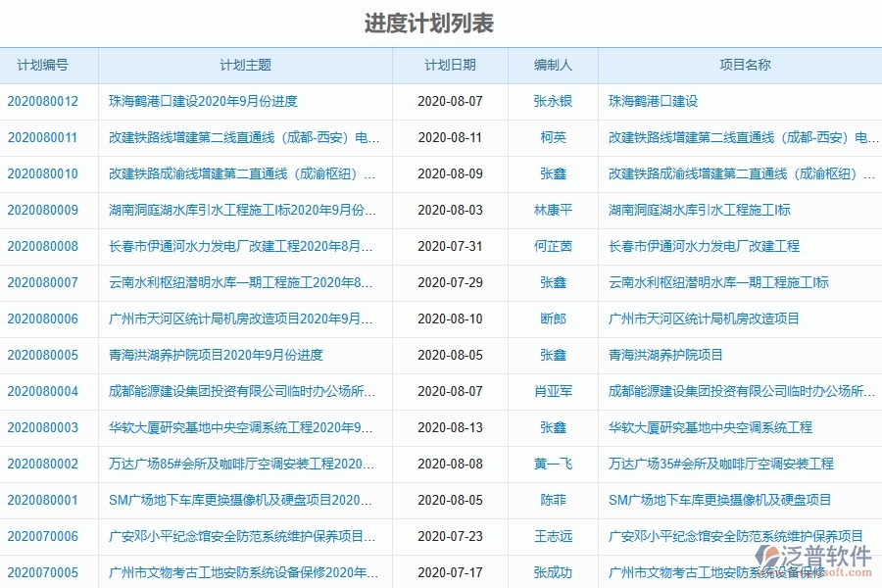Screen dimensions: 882x588
Task: Click the 计划主题 column header
Action: 246,65
